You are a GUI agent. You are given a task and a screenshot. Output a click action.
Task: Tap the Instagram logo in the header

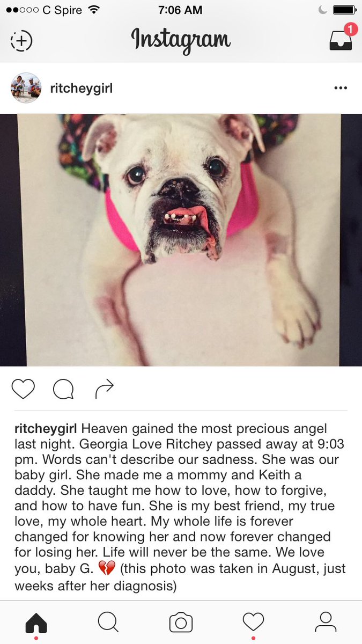(181, 40)
